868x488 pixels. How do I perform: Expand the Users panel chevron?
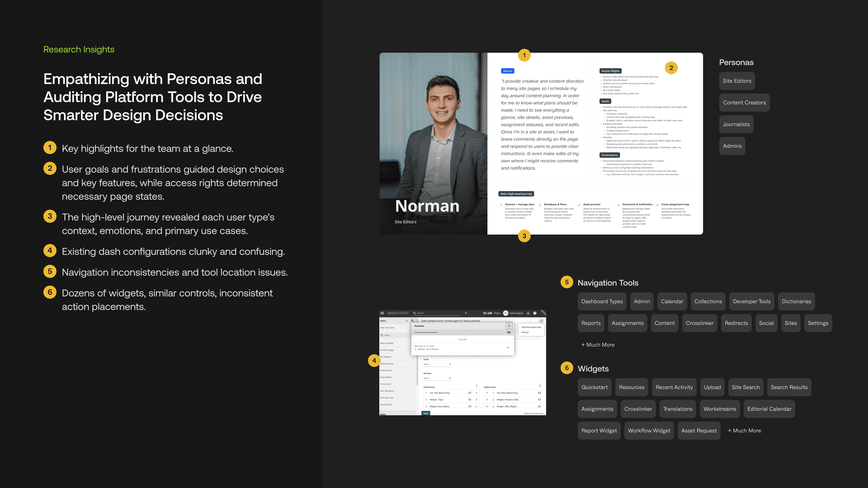407,321
